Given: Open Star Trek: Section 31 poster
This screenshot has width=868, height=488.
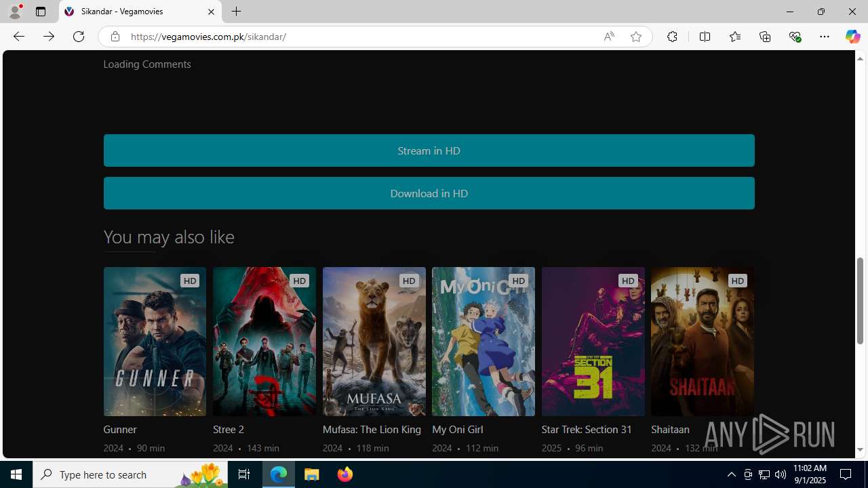Looking at the screenshot, I should coord(593,342).
